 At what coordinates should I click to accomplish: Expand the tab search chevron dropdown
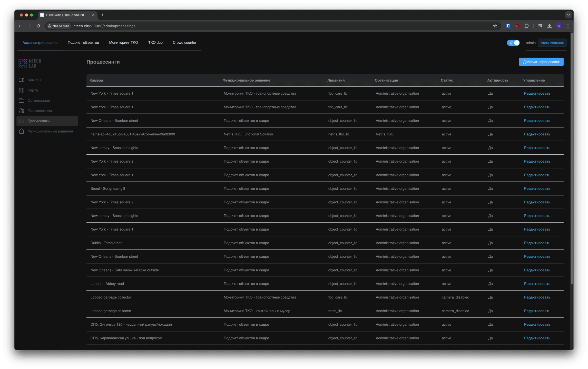[568, 15]
